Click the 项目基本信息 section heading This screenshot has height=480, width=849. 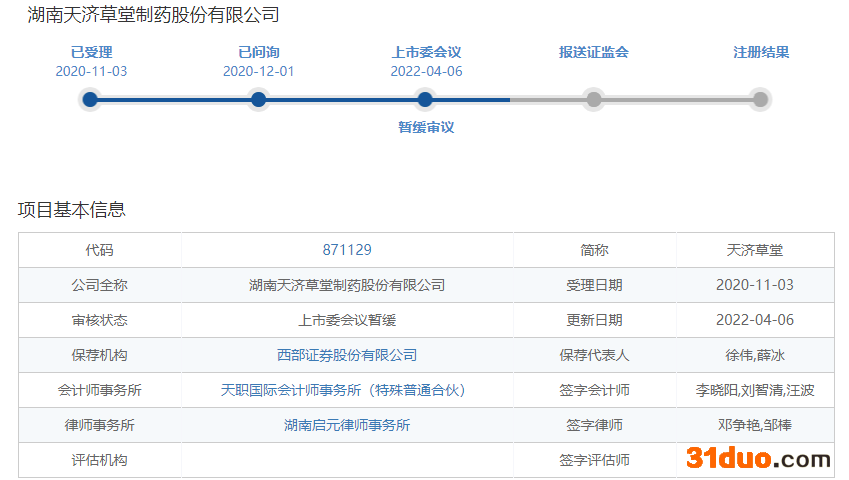pos(72,209)
